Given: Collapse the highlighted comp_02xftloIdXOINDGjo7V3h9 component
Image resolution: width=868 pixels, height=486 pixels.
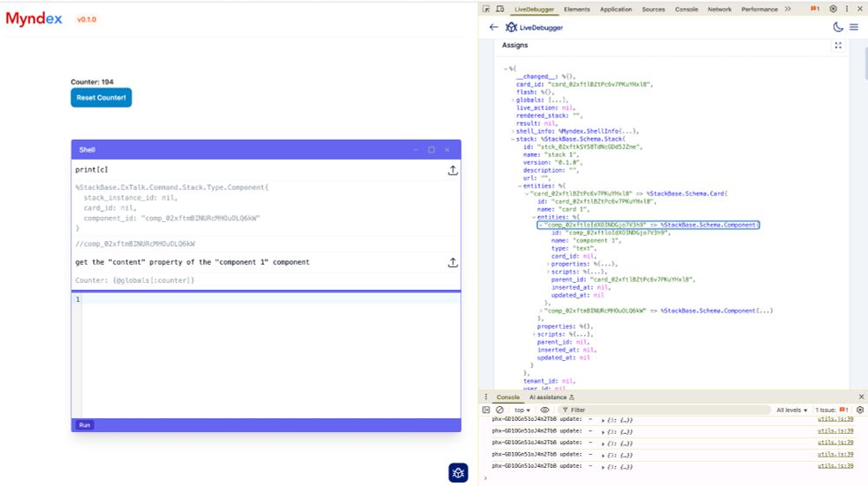Looking at the screenshot, I should tap(541, 226).
